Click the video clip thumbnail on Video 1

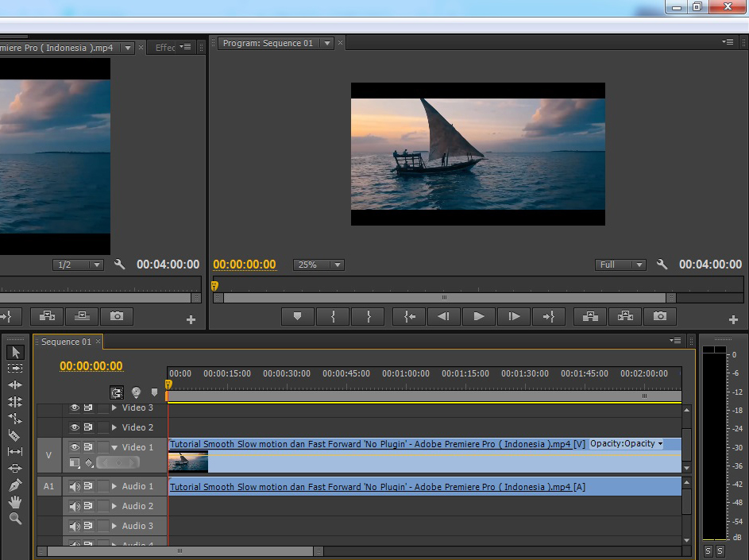[x=188, y=462]
